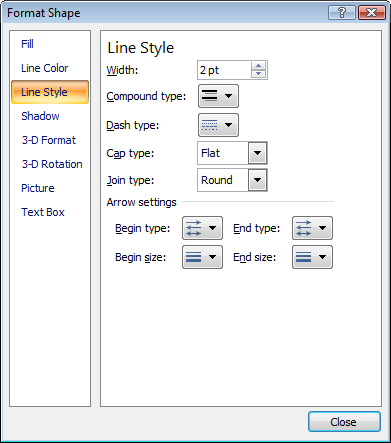Open the End size dropdown

tap(312, 257)
